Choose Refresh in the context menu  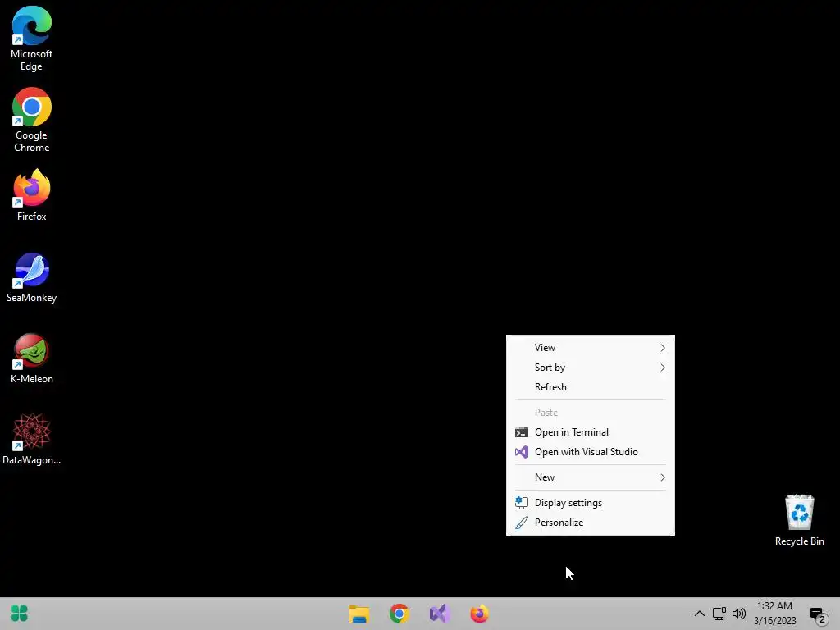click(x=591, y=387)
